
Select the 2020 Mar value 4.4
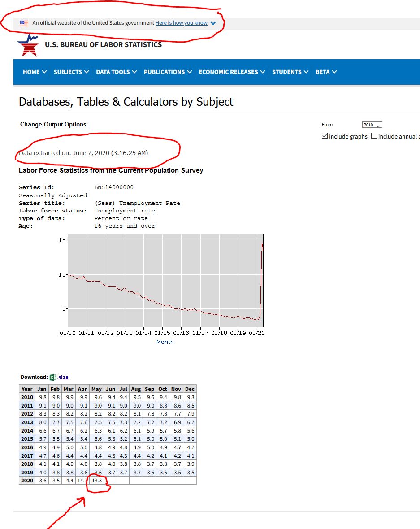point(69,481)
